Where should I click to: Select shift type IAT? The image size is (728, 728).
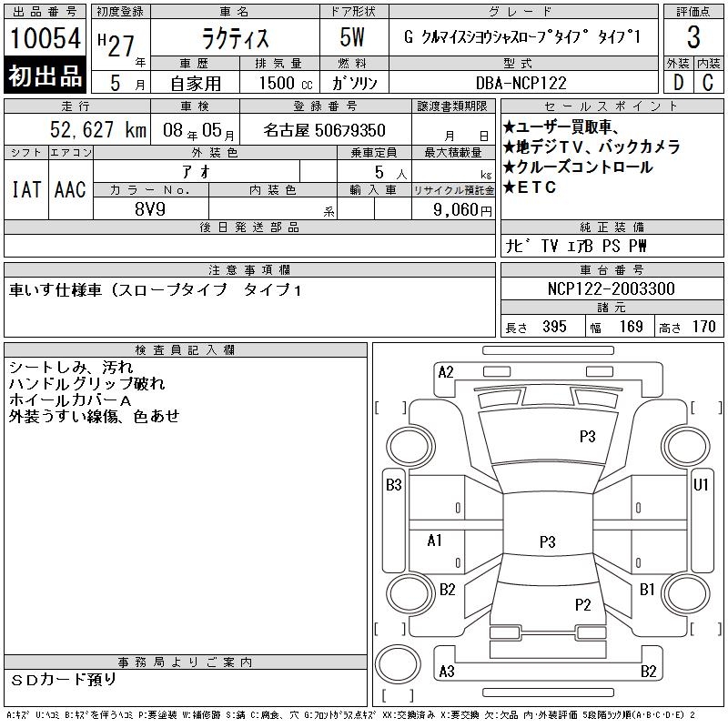pyautogui.click(x=26, y=189)
